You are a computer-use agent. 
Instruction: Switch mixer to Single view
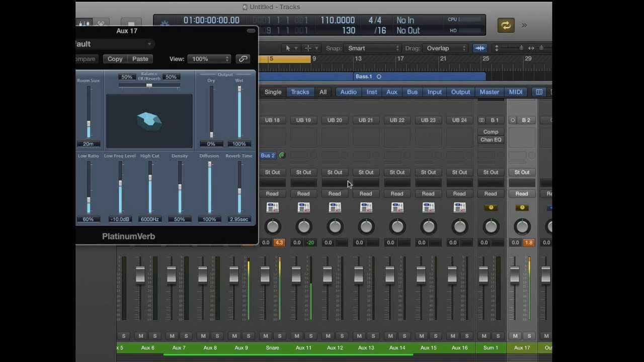point(273,92)
